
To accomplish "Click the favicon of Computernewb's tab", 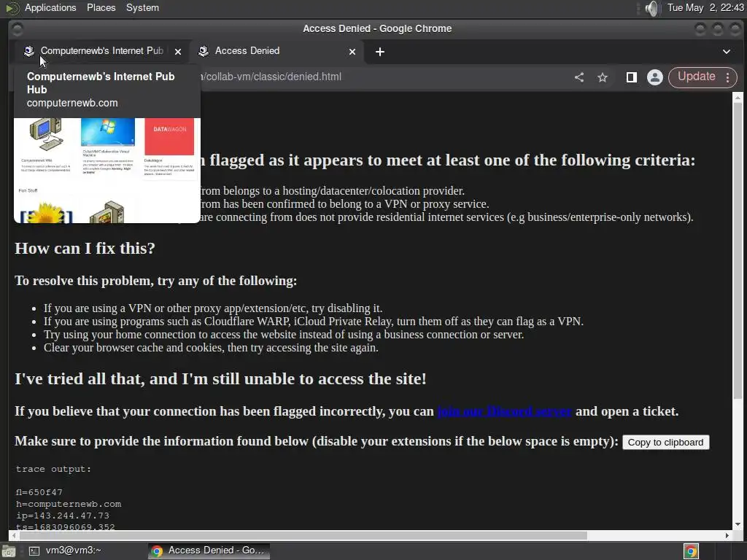I will click(29, 51).
